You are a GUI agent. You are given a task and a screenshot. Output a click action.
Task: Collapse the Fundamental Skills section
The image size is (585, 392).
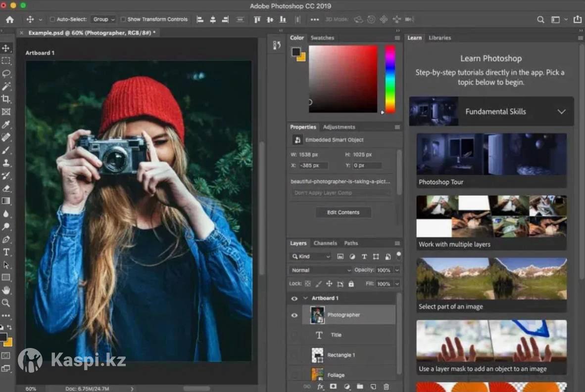[561, 112]
